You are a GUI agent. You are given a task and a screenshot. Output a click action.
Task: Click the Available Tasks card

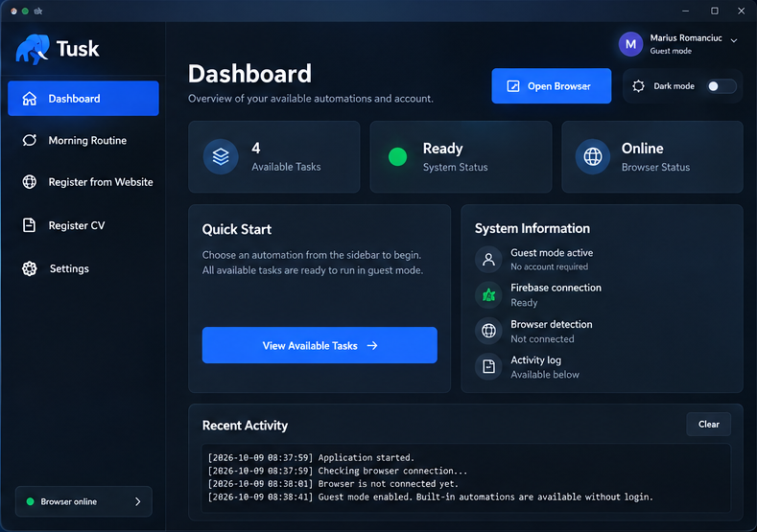[274, 157]
